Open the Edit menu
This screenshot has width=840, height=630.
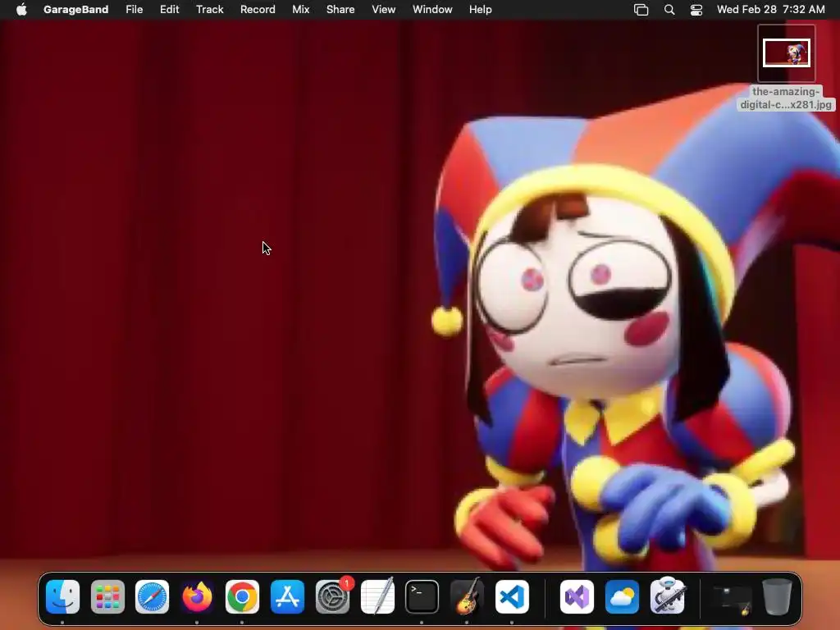pyautogui.click(x=169, y=10)
